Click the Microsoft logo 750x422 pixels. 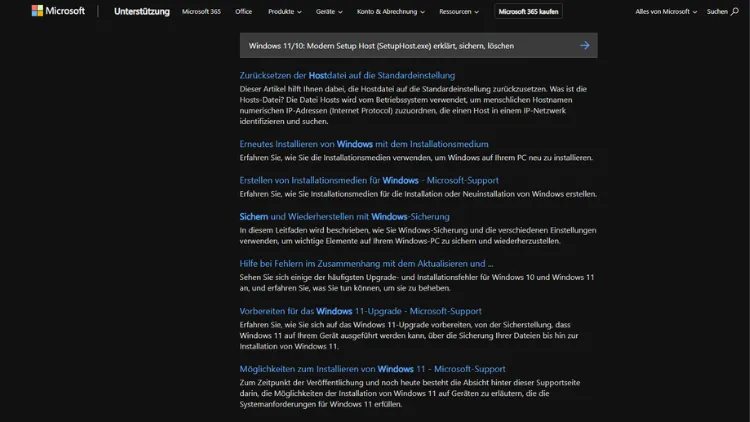pyautogui.click(x=58, y=11)
